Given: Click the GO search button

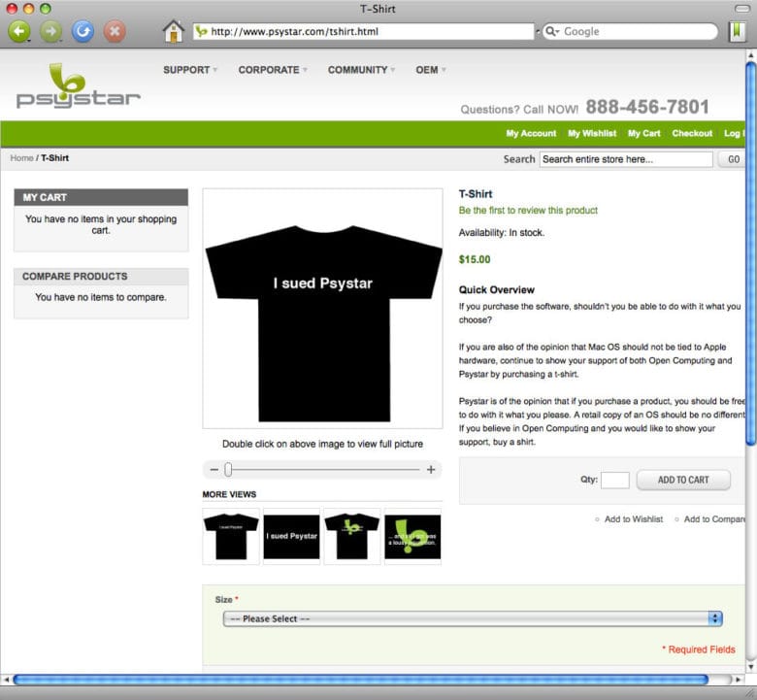Looking at the screenshot, I should coord(733,159).
